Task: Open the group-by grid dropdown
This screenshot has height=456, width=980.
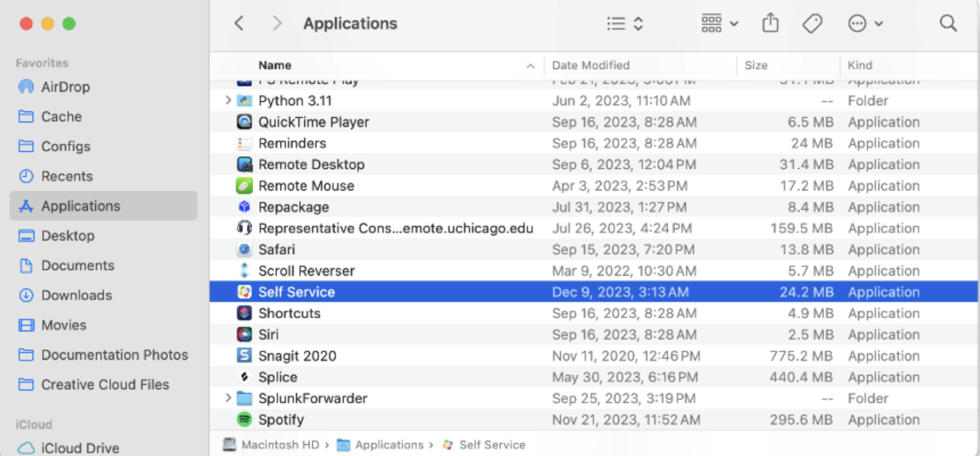Action: click(x=719, y=23)
